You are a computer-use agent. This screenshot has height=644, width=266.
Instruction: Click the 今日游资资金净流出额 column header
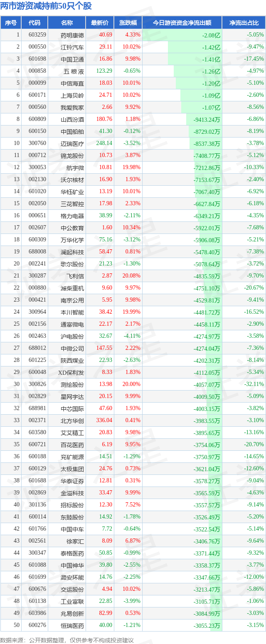tap(182, 23)
